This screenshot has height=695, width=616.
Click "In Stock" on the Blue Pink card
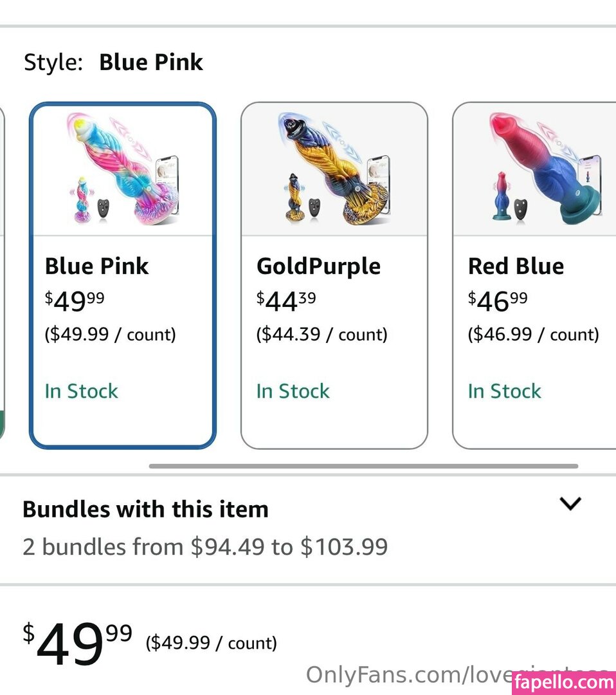pos(81,391)
